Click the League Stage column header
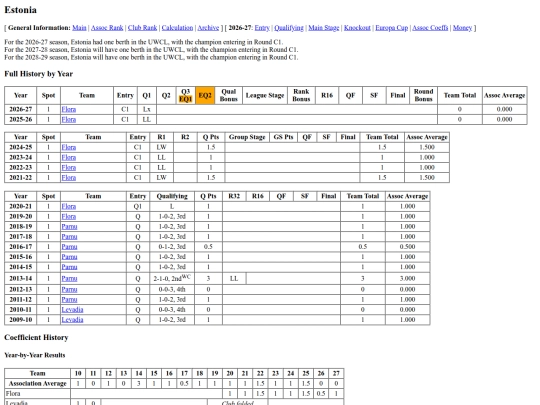The height and width of the screenshot is (405, 540). 265,95
